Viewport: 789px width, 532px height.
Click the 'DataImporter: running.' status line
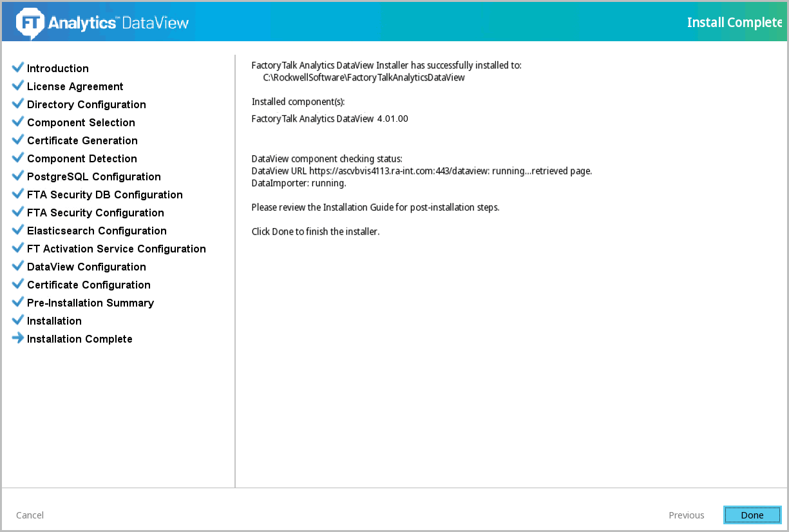(x=299, y=183)
